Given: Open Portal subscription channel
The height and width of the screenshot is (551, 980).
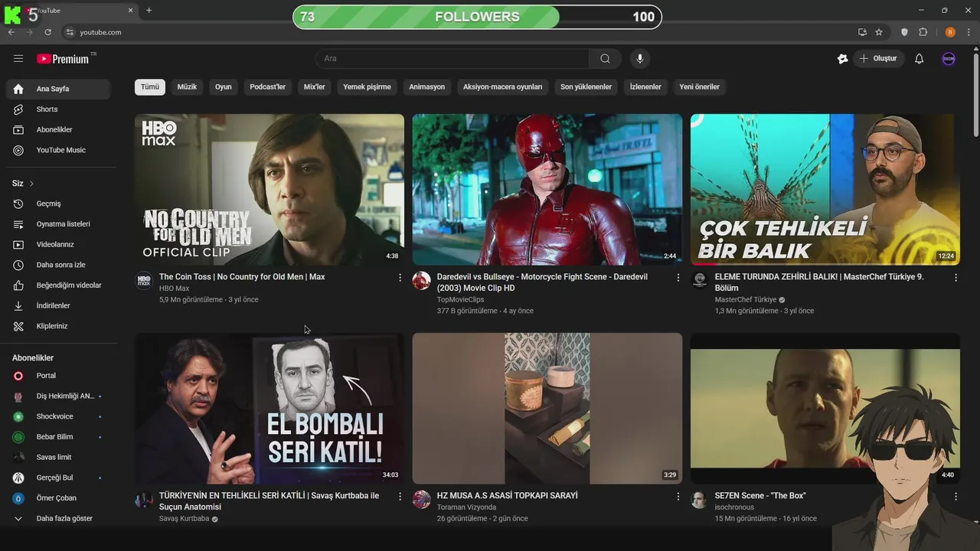Looking at the screenshot, I should [x=58, y=376].
